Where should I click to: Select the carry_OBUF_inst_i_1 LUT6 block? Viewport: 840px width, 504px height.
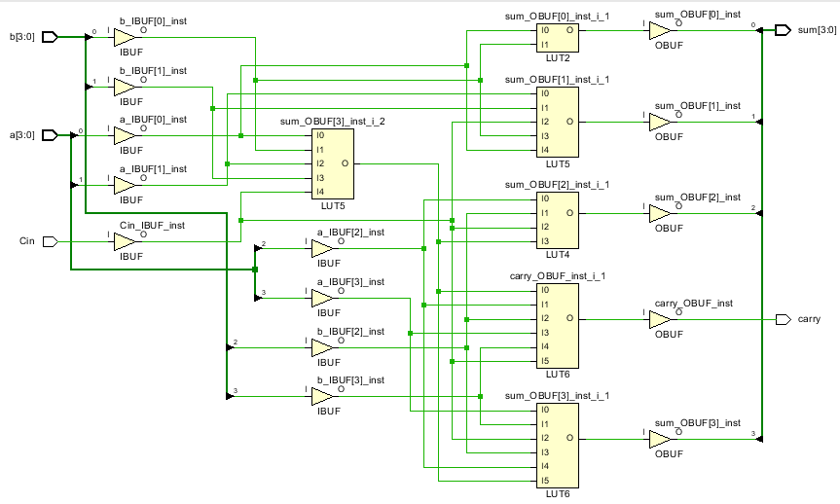pos(558,326)
